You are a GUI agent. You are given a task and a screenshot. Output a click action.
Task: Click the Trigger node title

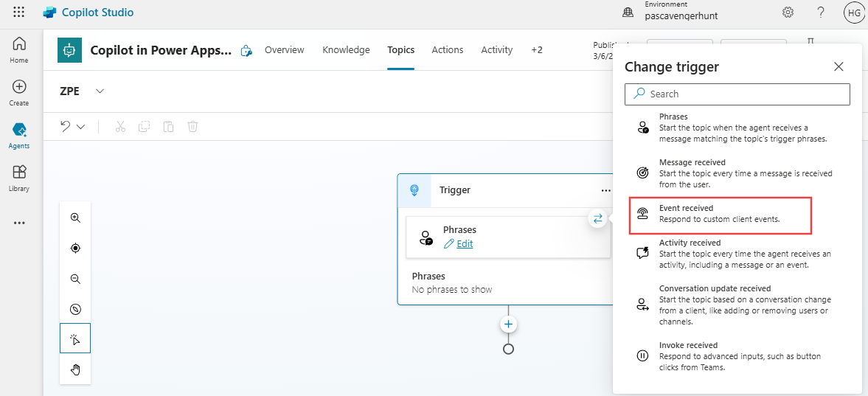(x=455, y=190)
